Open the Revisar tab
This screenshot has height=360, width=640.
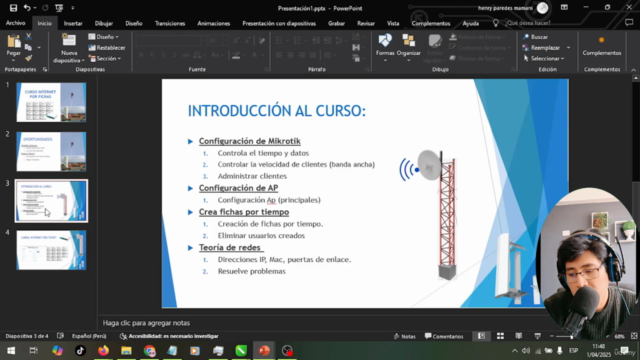pos(366,23)
